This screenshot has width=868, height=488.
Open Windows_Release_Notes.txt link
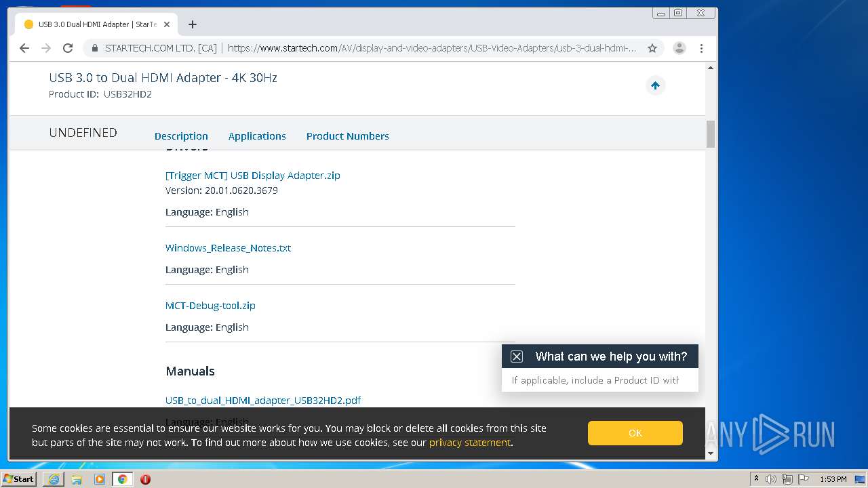(228, 248)
